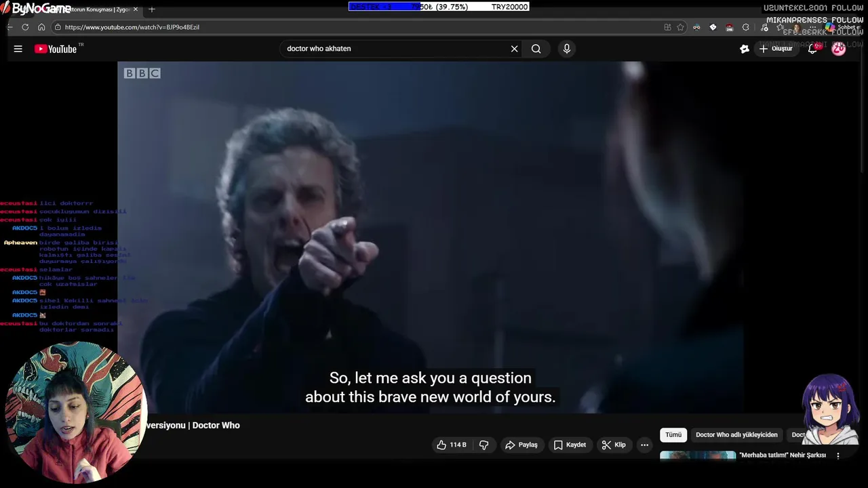Viewport: 868px width, 488px height.
Task: Click the split-screen icon in the address bar
Action: coord(668,27)
